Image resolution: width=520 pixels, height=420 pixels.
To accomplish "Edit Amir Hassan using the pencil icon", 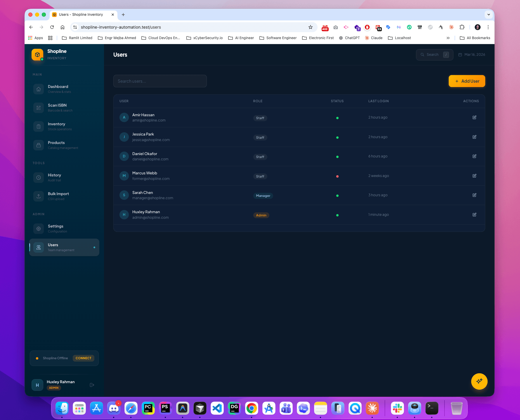I will click(474, 117).
